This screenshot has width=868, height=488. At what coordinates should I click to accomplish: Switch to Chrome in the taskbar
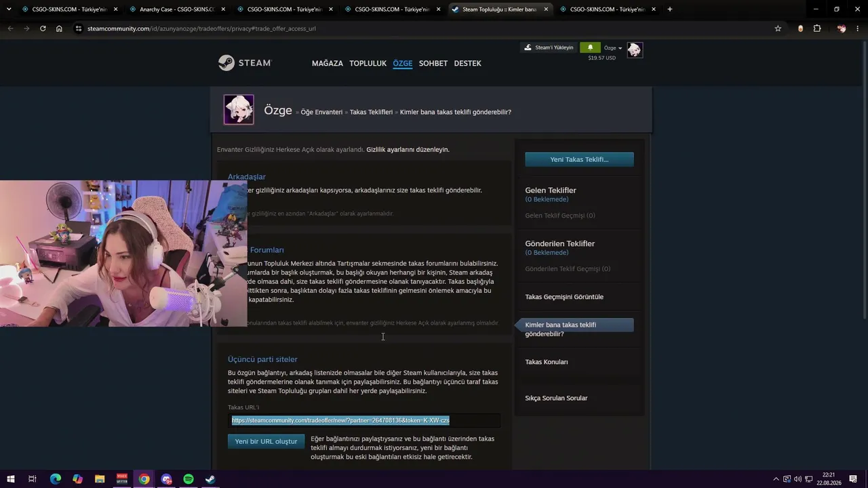point(144,479)
